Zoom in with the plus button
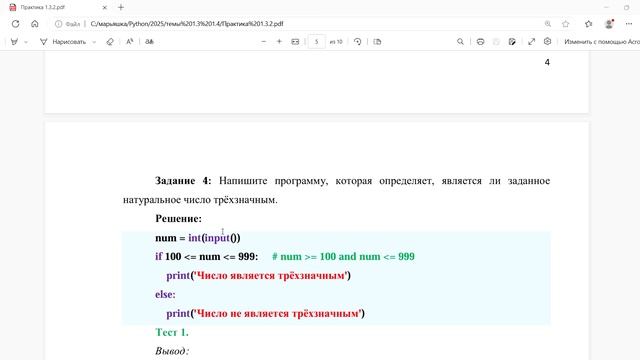The height and width of the screenshot is (360, 640). (x=280, y=42)
